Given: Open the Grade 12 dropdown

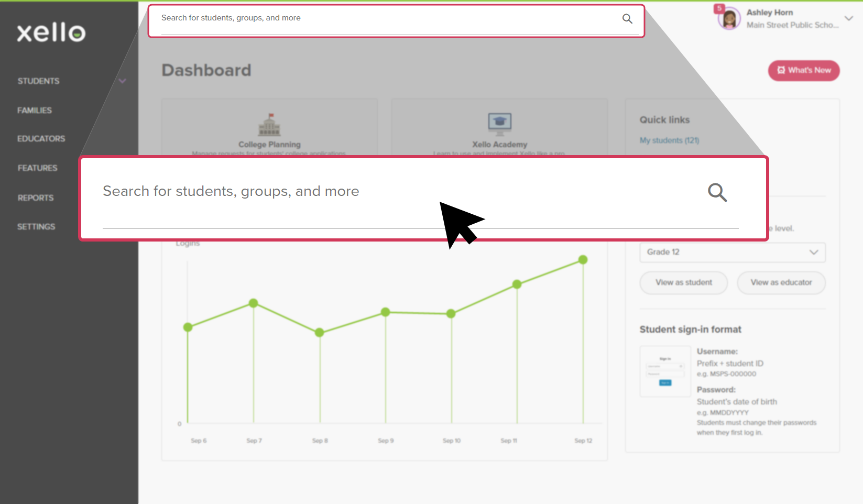Looking at the screenshot, I should click(732, 252).
